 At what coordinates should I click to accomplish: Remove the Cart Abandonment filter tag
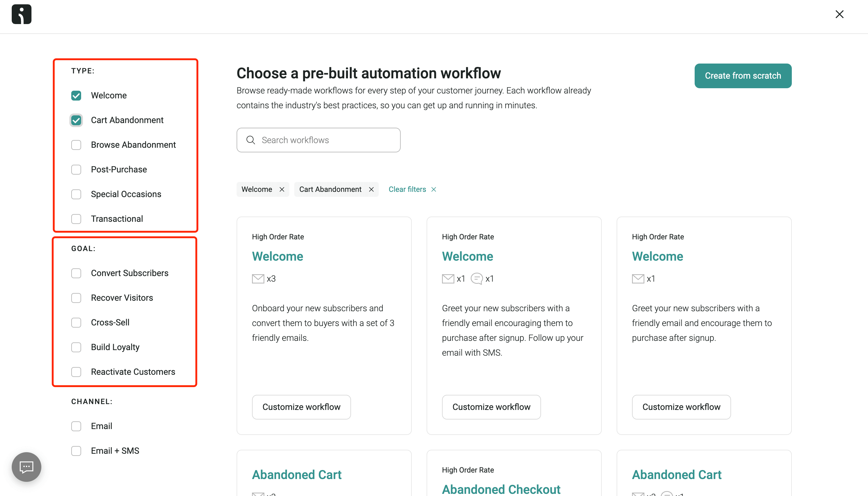371,189
